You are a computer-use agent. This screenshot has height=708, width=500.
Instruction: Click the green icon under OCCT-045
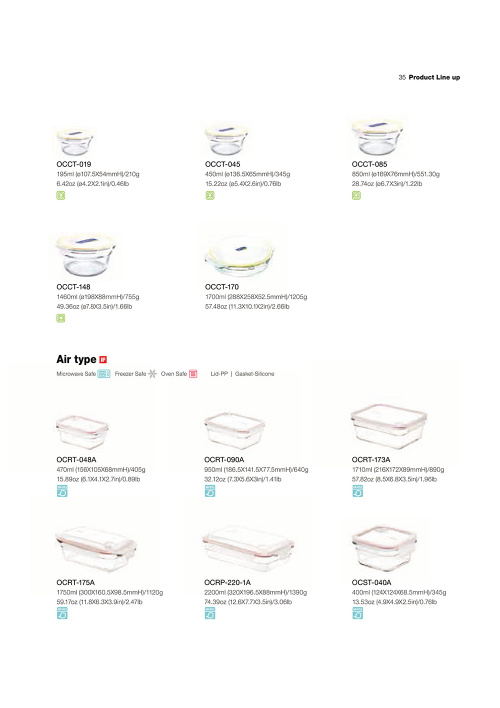[210, 196]
